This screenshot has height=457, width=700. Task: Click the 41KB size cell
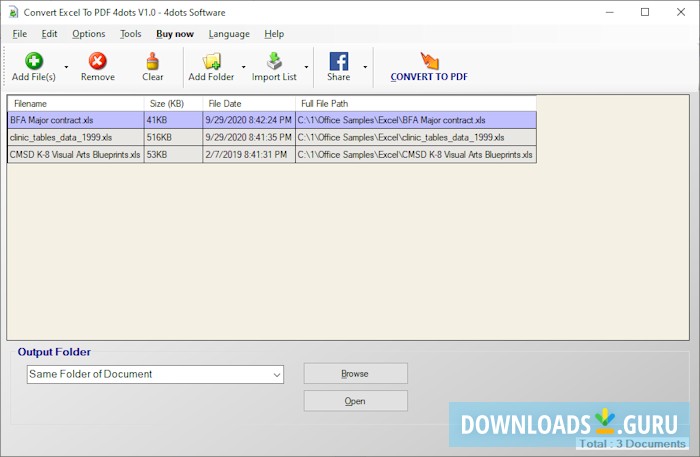pos(173,120)
